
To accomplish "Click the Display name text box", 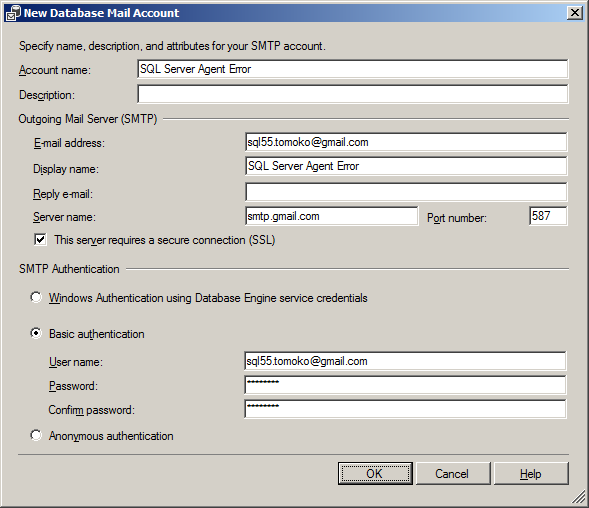I will pos(406,166).
